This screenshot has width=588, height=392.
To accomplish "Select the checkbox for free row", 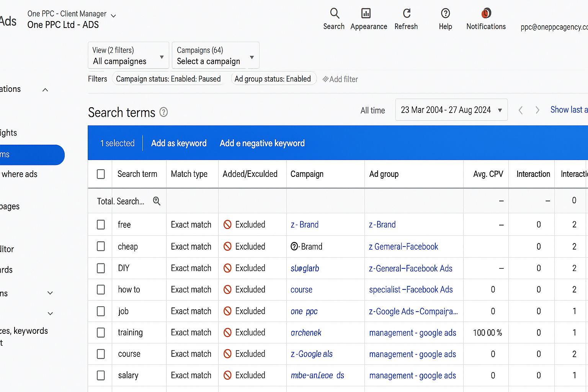I will (101, 225).
